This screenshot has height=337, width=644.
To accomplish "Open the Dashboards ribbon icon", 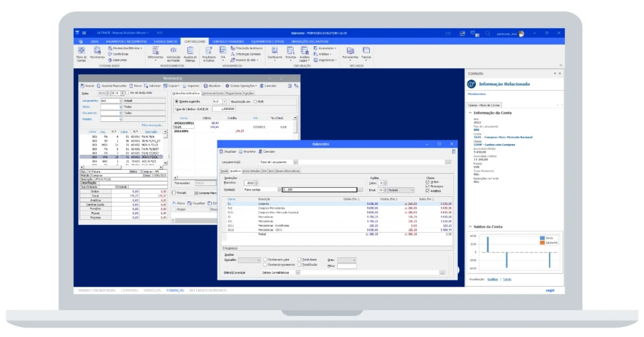I will (274, 52).
